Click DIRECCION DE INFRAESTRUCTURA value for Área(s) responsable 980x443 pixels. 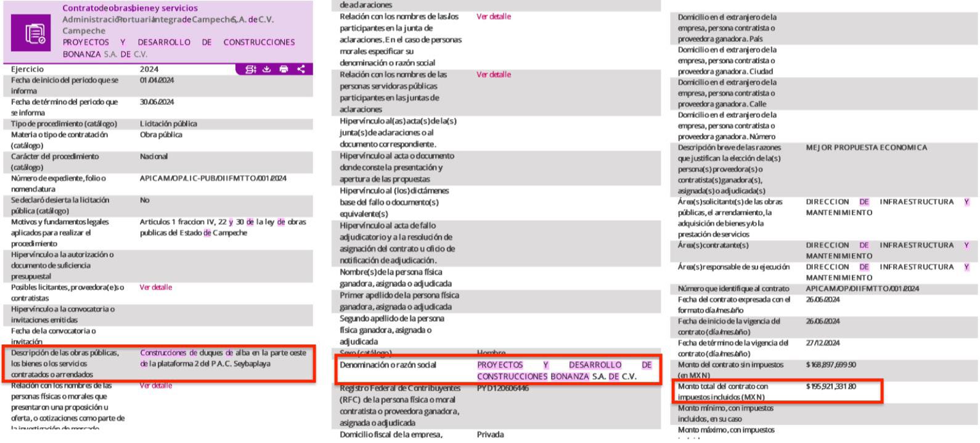(x=888, y=272)
